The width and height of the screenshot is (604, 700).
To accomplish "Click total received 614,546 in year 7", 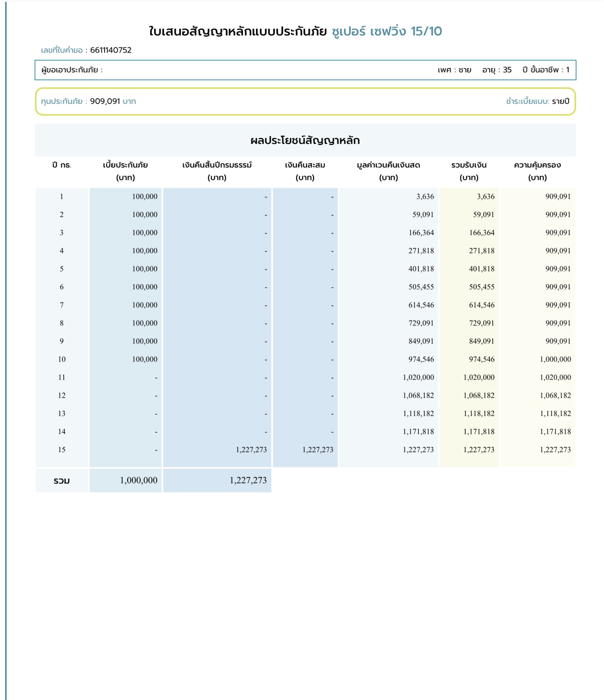I will coord(482,305).
